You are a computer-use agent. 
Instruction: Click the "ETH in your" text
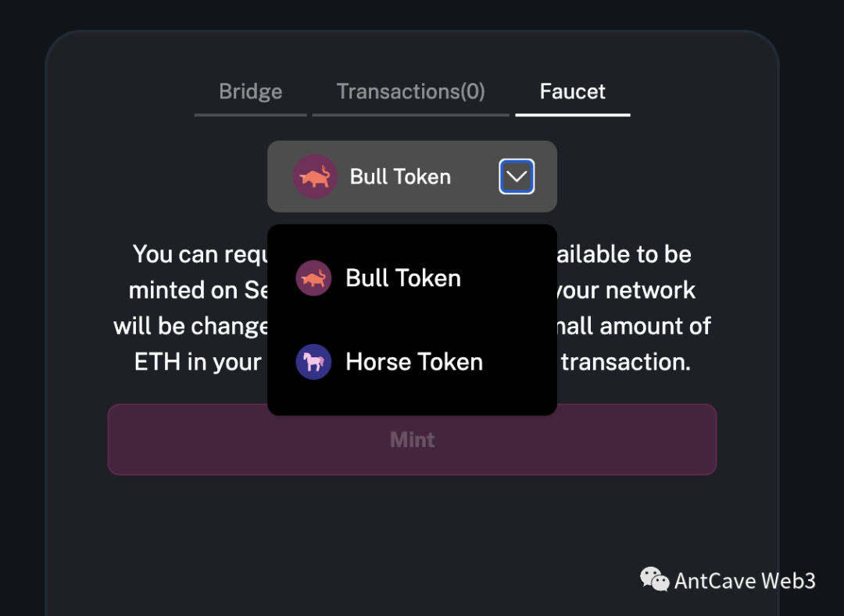pos(198,362)
